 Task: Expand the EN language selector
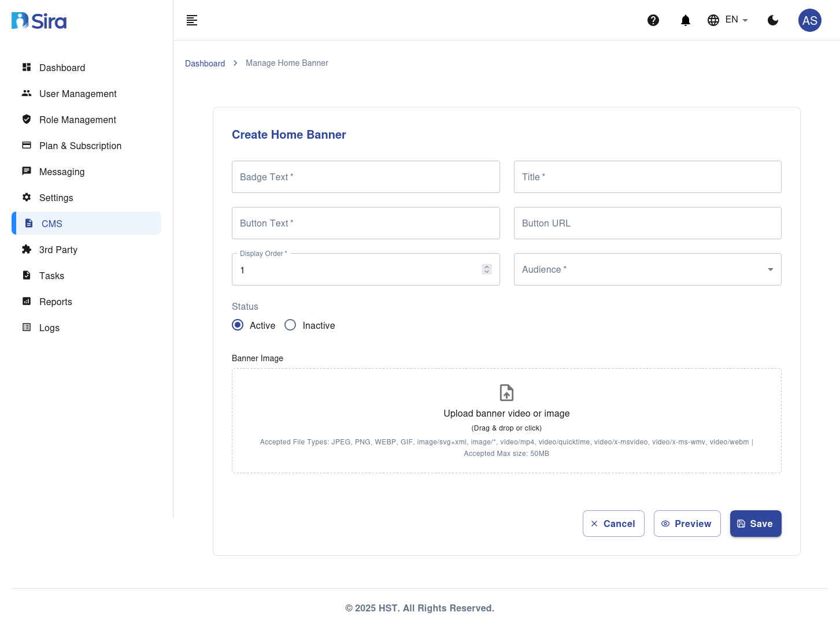pos(727,20)
